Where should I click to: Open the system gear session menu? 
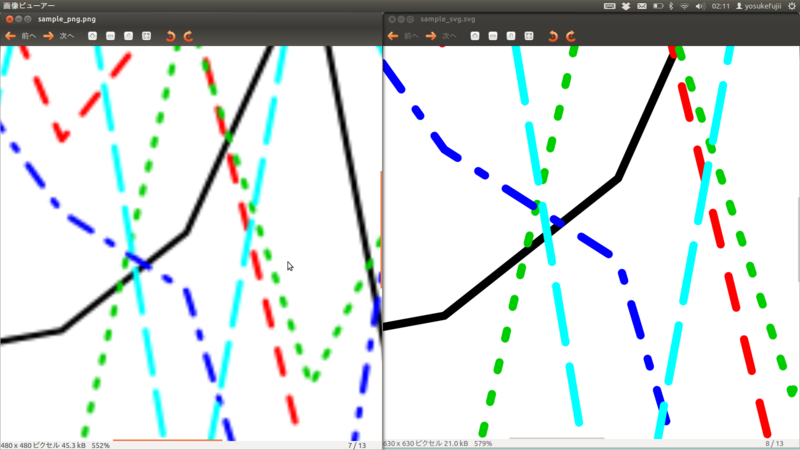coord(792,6)
